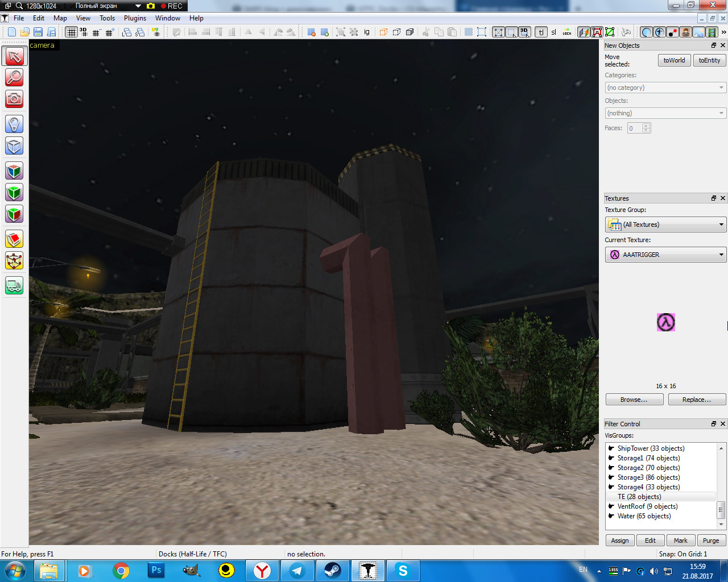The image size is (728, 582).
Task: Select the red arrow Selection tool
Action: 14,56
